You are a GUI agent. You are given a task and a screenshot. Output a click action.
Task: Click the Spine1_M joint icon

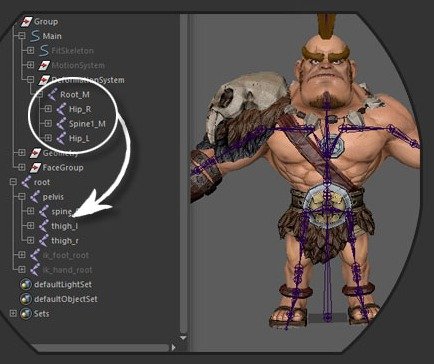(61, 124)
